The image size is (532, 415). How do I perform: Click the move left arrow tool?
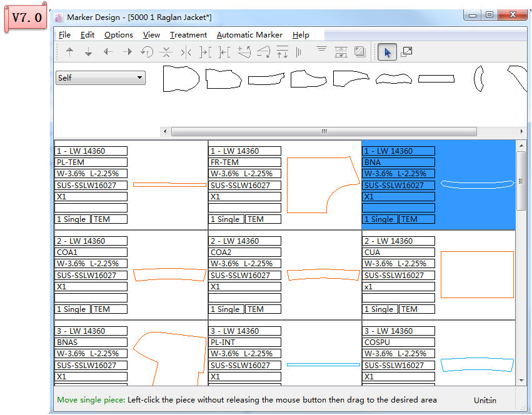tap(108, 52)
